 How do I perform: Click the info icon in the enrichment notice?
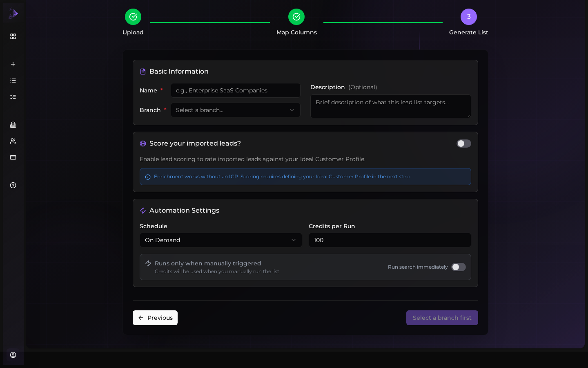(148, 177)
